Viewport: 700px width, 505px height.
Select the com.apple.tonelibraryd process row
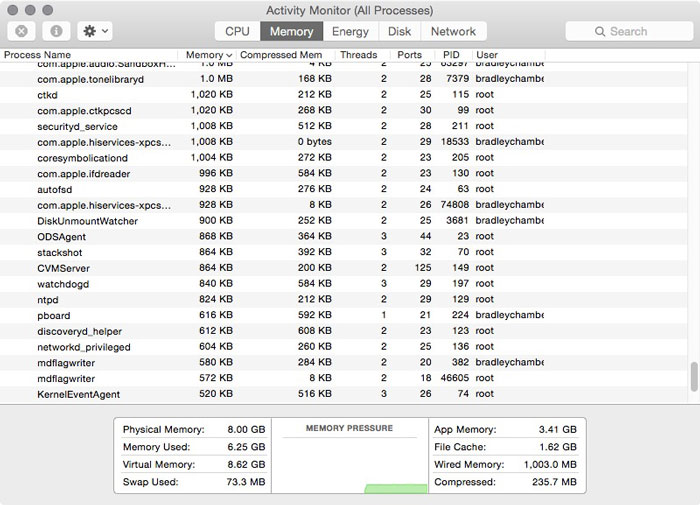343,79
